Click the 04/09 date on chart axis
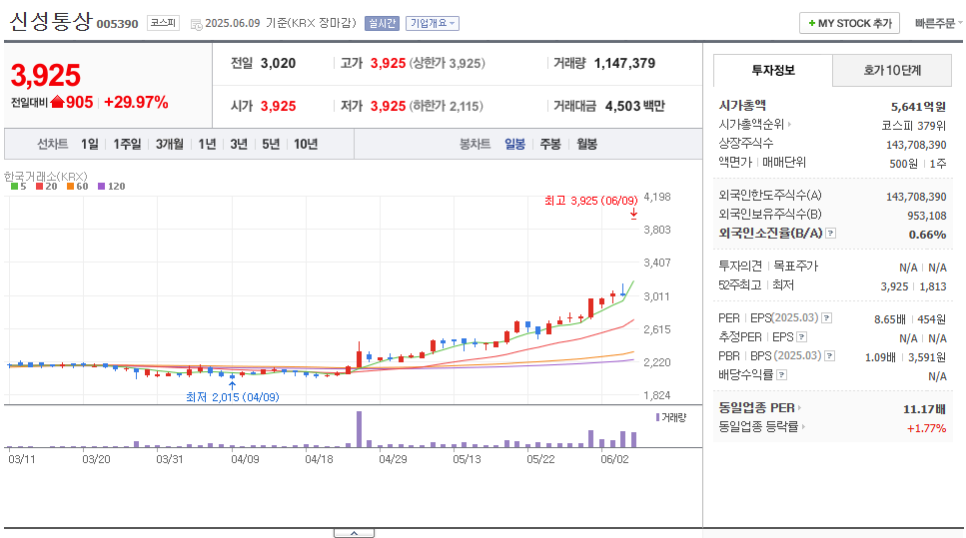Screen dimensions: 966x538 click(245, 459)
